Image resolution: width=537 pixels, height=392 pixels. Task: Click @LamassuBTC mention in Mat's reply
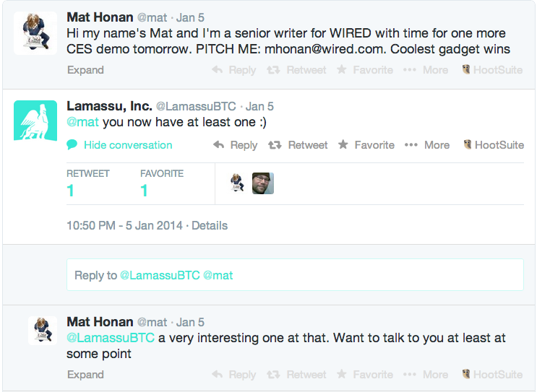coord(111,338)
